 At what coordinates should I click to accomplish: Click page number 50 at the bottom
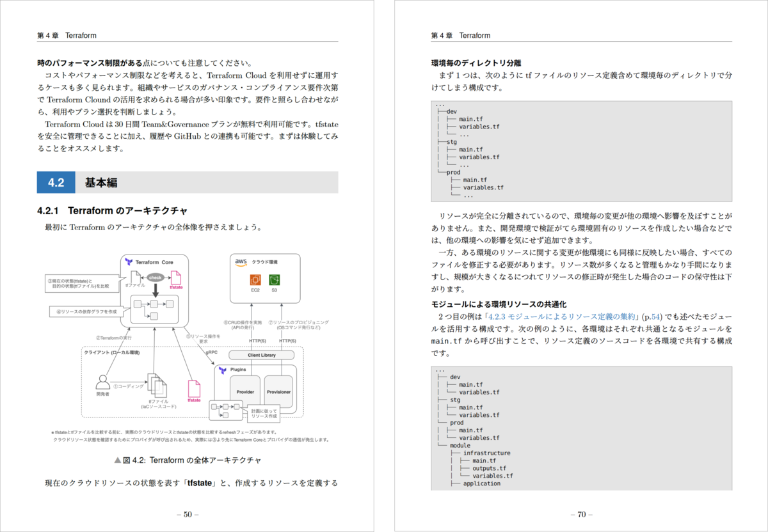(188, 514)
